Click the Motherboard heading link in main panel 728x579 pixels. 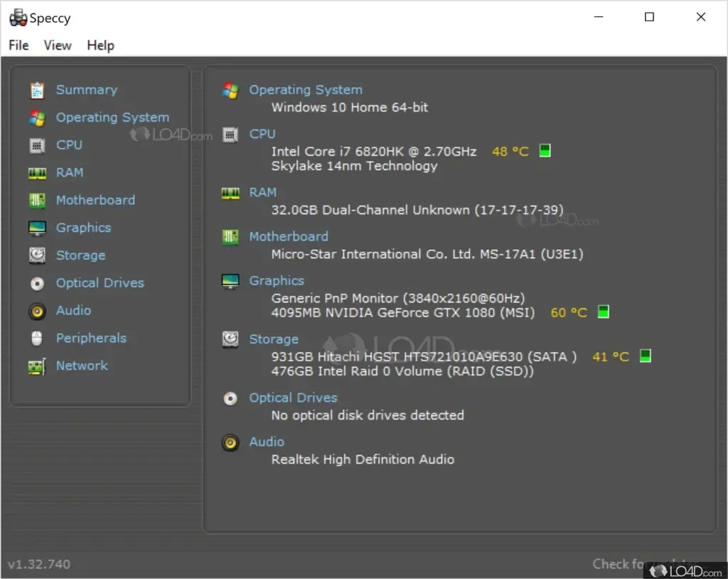coord(289,237)
